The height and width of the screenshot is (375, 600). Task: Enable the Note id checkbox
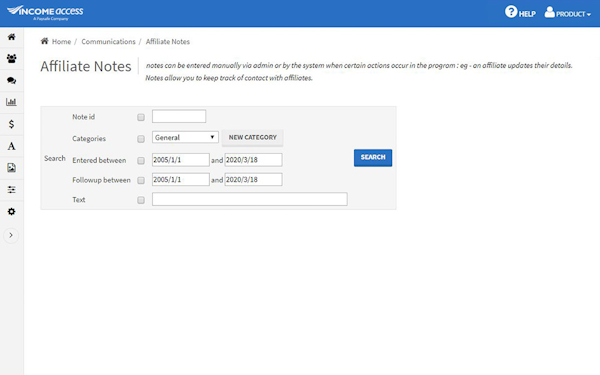141,117
